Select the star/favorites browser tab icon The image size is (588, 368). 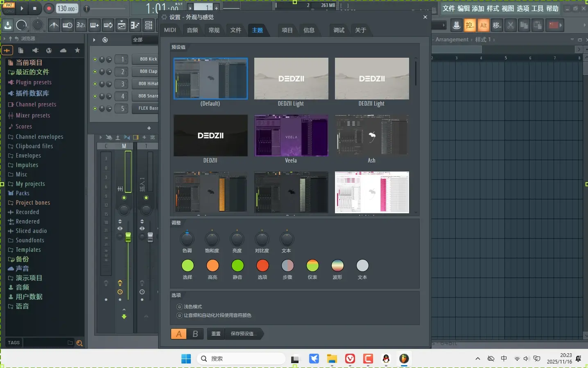click(x=77, y=50)
